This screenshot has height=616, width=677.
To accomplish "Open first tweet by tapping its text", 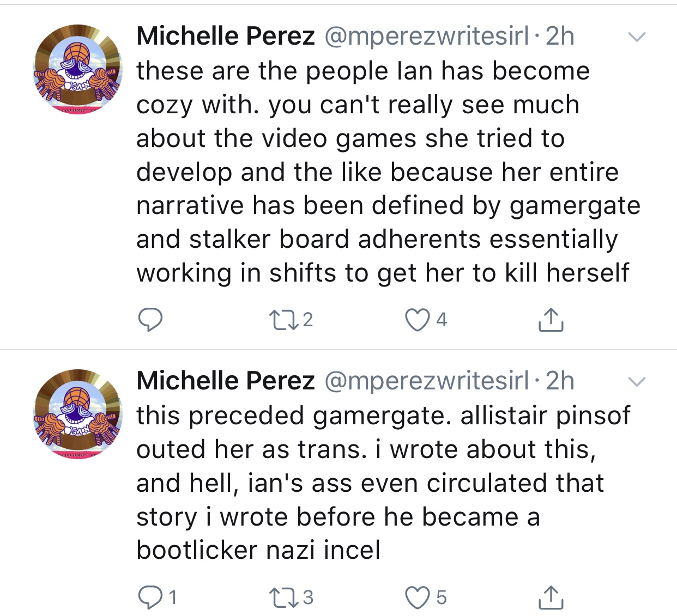I will coord(388,172).
